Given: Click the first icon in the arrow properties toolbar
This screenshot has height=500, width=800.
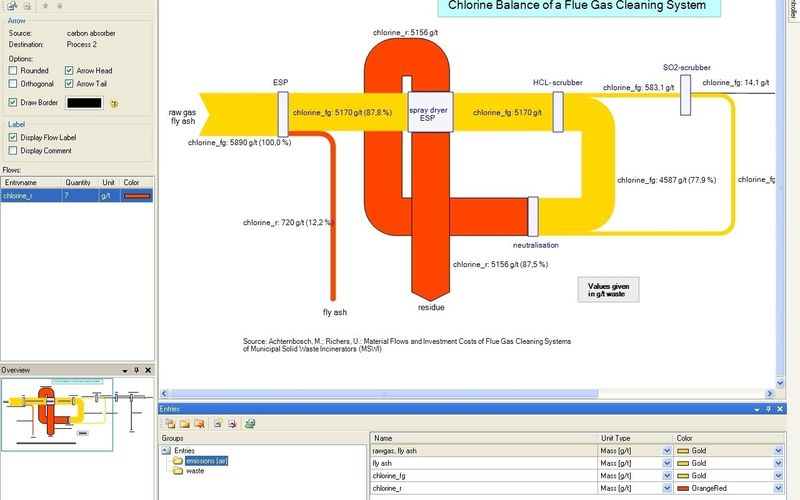Looking at the screenshot, I should (12, 6).
